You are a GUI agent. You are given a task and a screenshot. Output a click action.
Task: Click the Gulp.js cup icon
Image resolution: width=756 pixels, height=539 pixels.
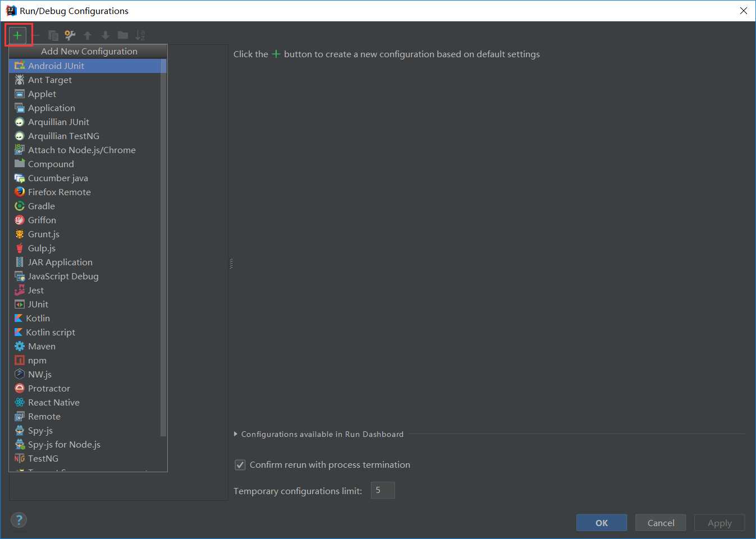[x=20, y=248]
